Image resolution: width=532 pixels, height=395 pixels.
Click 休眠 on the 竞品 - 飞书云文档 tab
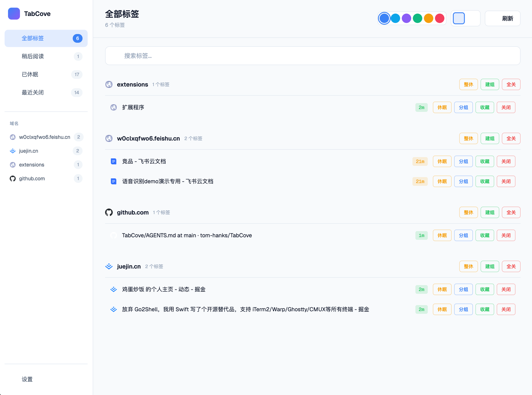pyautogui.click(x=442, y=161)
